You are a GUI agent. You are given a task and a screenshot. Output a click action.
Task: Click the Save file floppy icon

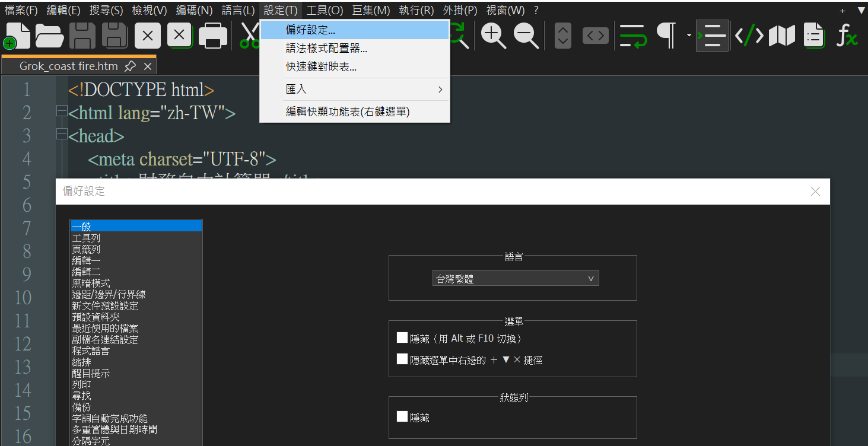(x=82, y=36)
